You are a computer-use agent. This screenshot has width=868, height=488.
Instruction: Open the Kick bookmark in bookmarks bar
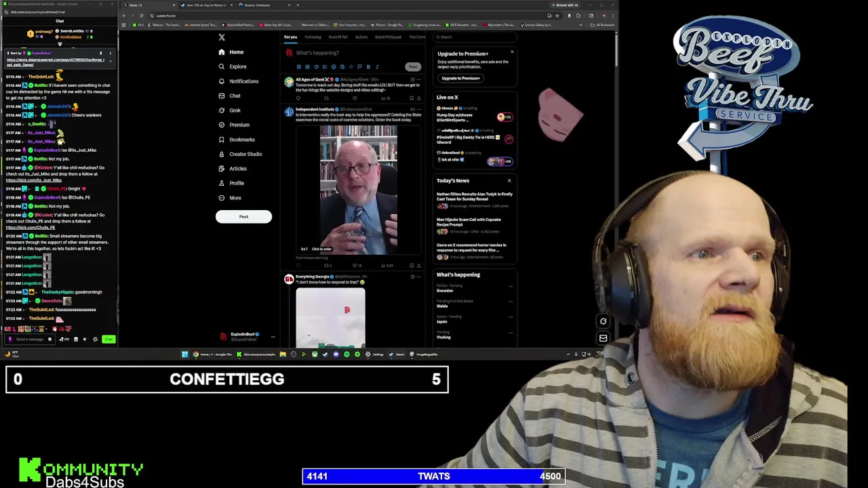(x=140, y=25)
